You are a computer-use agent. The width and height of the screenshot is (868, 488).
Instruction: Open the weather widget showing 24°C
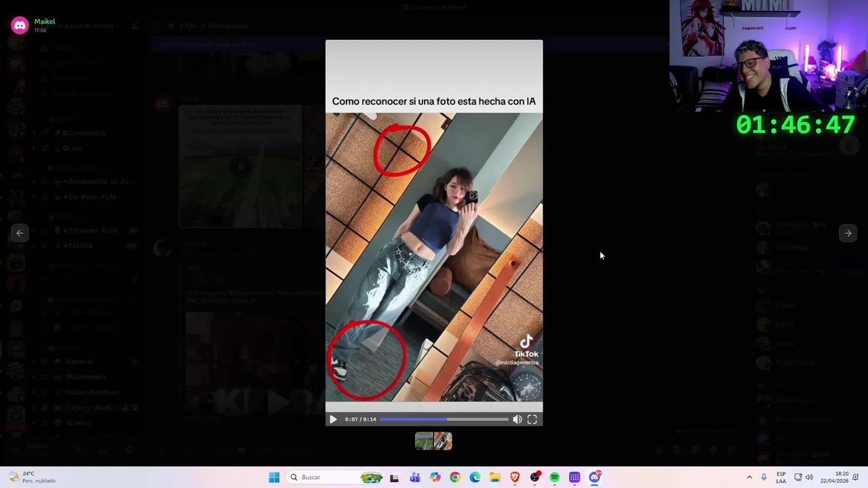click(33, 477)
